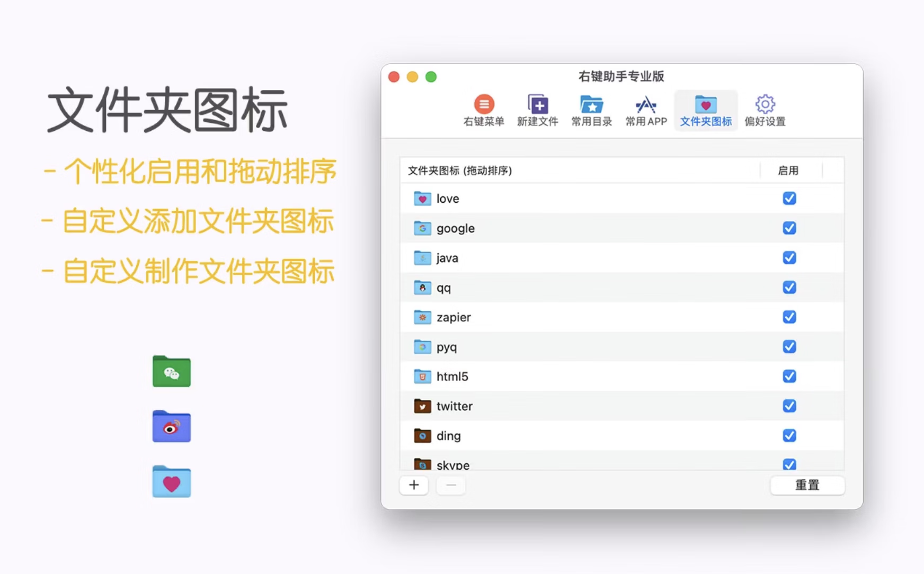Open 偏好设置 gear icon
This screenshot has width=924, height=574.
[765, 110]
